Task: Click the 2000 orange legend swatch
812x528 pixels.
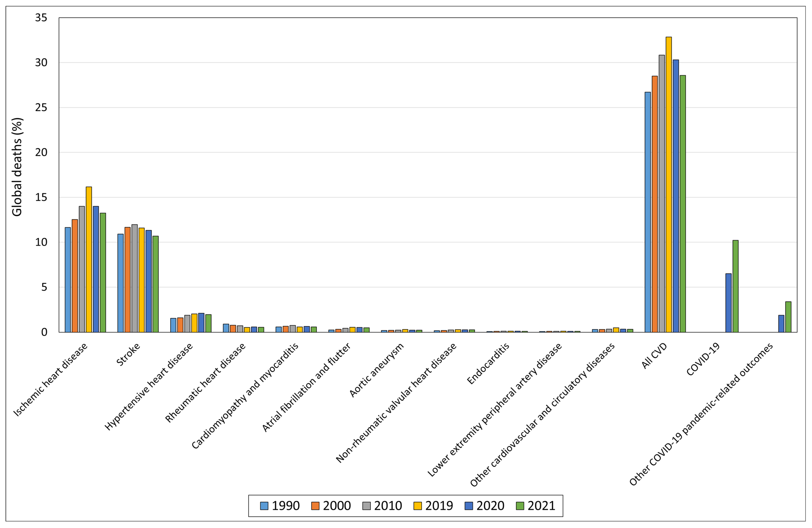Action: tap(315, 506)
